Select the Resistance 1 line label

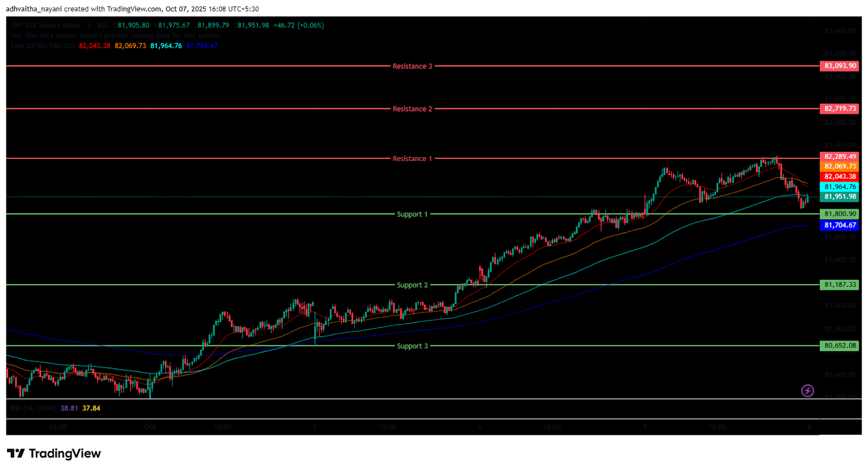pos(412,159)
